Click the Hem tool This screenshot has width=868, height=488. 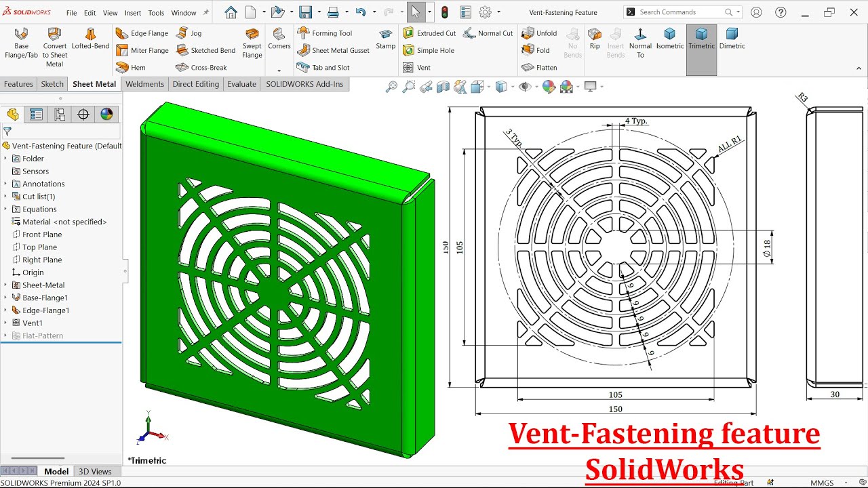131,67
